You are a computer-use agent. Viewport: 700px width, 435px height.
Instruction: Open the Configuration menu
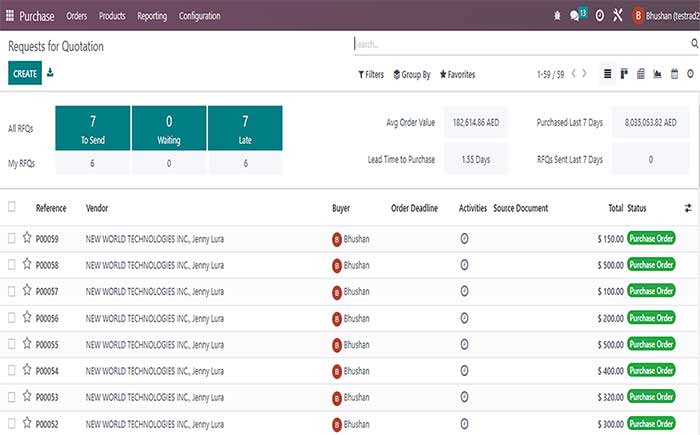coord(200,16)
